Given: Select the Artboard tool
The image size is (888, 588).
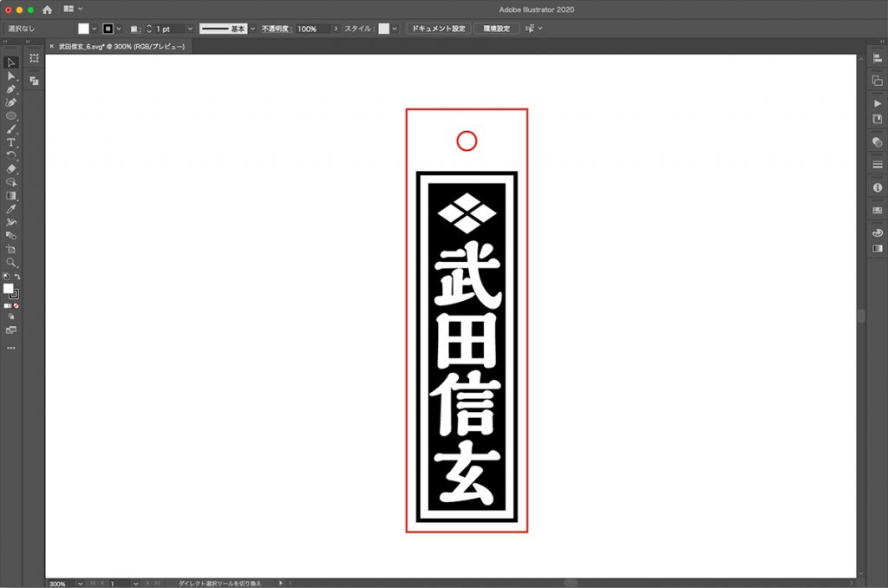Looking at the screenshot, I should pos(10,249).
